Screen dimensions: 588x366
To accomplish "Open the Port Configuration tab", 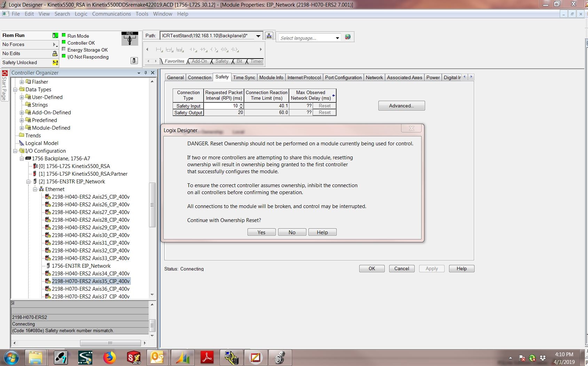I will point(343,77).
